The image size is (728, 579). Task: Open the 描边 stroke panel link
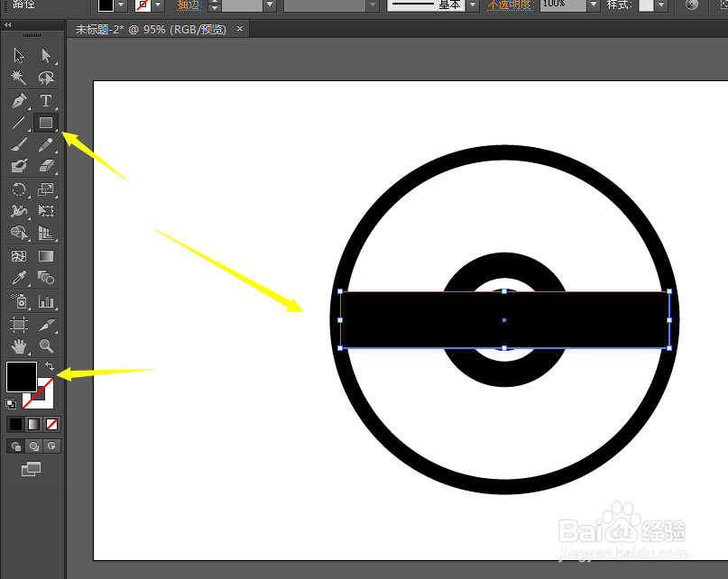[x=189, y=5]
